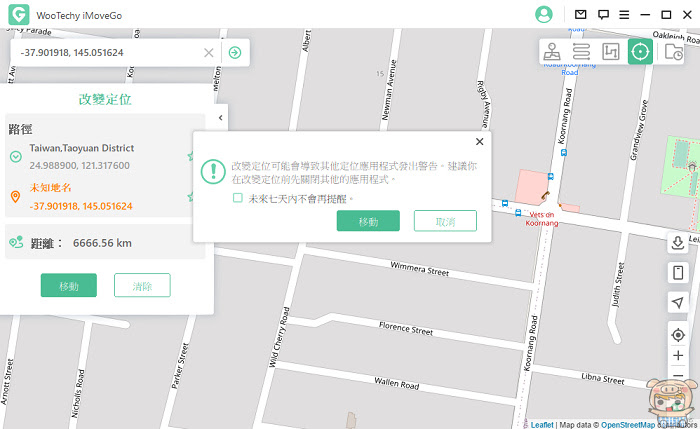Viewport: 700px width, 429px height.
Task: Close the warning dialog with X
Action: pos(479,142)
